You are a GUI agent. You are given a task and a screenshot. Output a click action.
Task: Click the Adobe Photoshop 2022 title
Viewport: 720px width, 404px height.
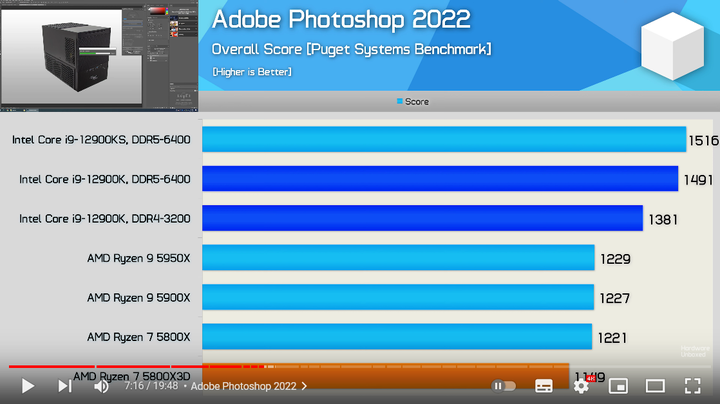click(x=341, y=20)
